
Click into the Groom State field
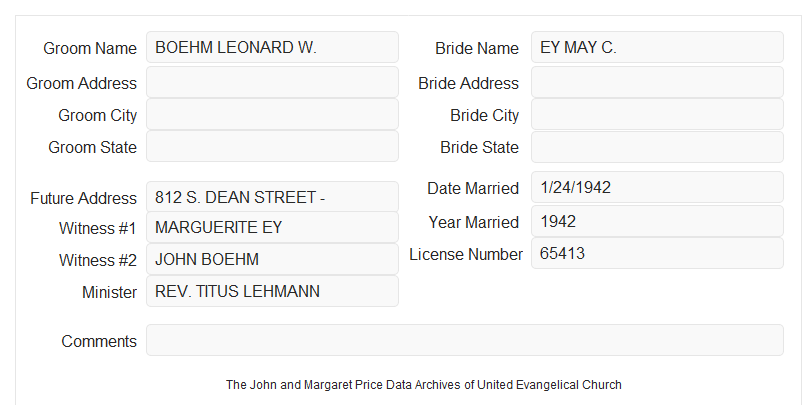272,146
